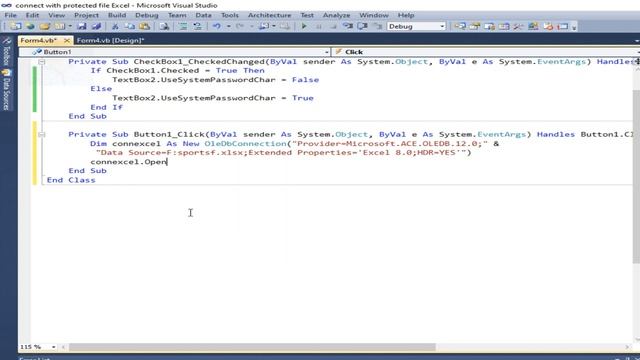This screenshot has height=360, width=640.
Task: Click the New Project toolbar icon
Action: pos(16,26)
